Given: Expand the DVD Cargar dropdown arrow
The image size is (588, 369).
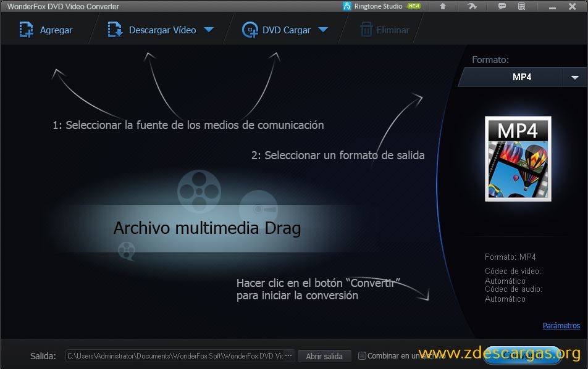Looking at the screenshot, I should 323,30.
